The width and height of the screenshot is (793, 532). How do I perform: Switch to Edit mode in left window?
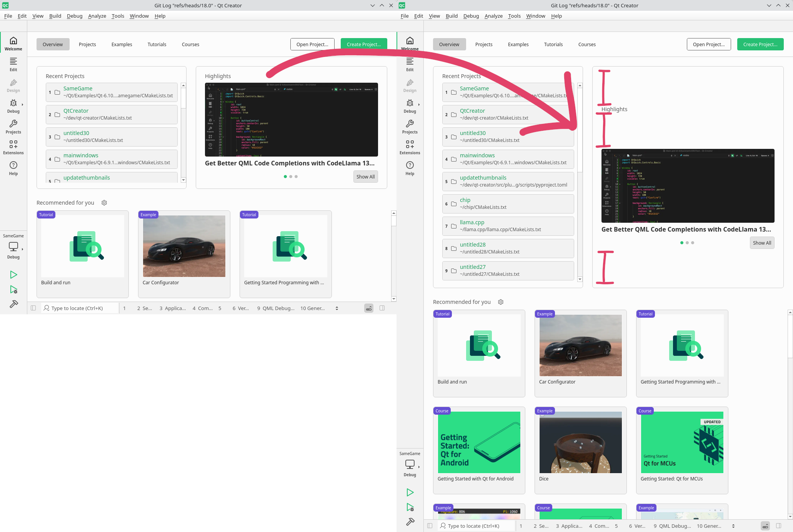(x=13, y=64)
